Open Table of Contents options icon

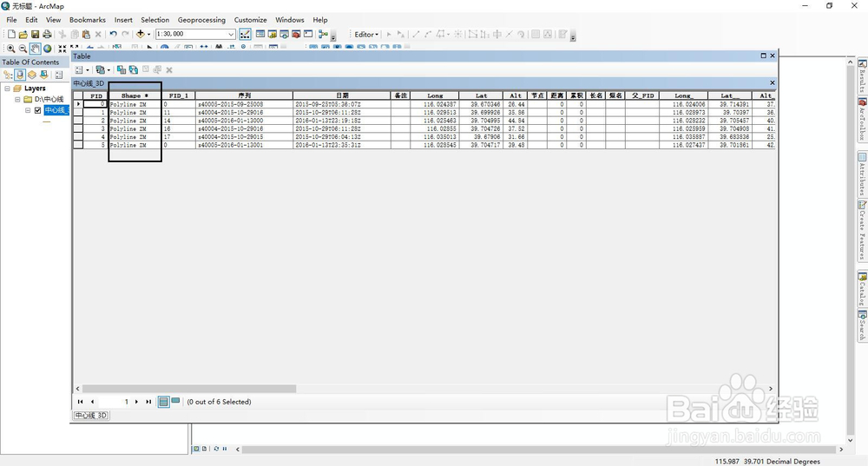pyautogui.click(x=59, y=75)
